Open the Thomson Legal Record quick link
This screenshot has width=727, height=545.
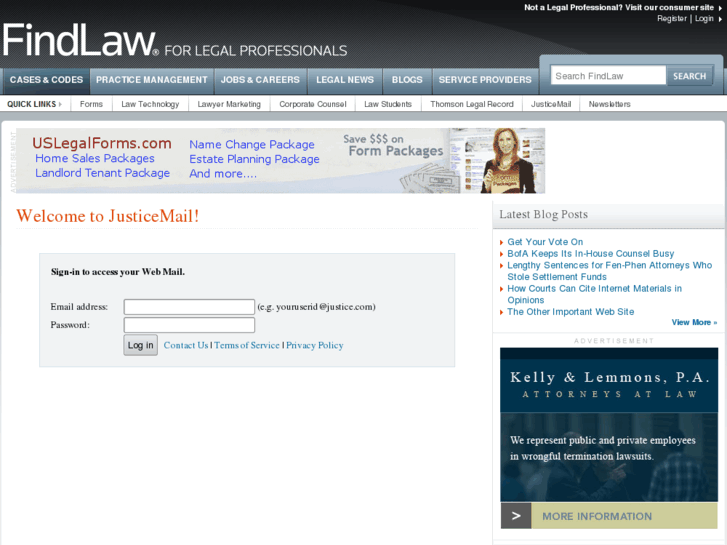point(472,104)
